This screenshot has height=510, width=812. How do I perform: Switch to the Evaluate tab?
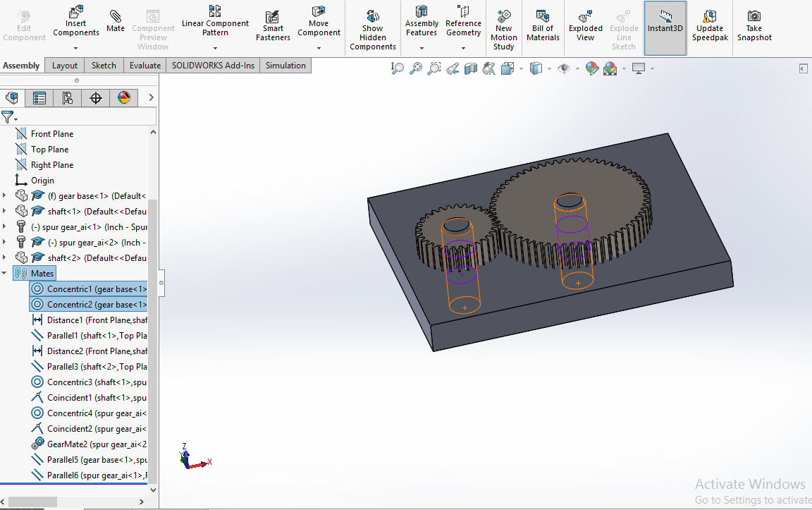[144, 66]
